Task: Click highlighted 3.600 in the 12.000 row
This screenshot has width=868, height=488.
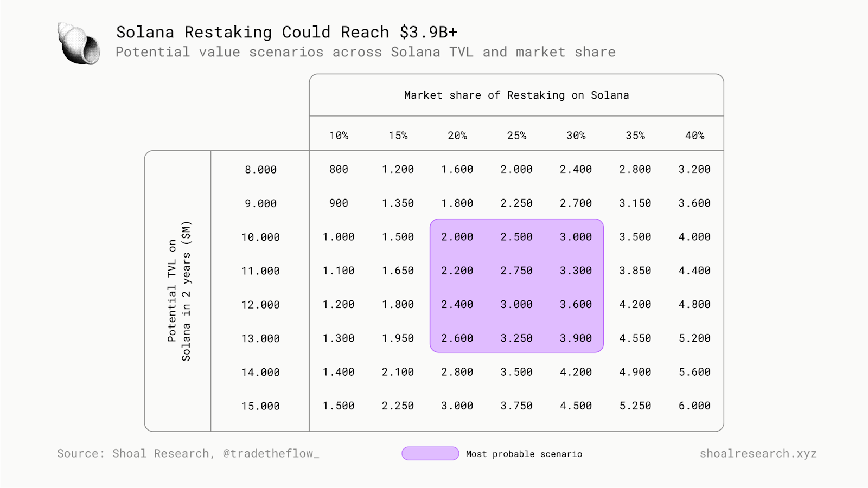Action: point(576,305)
